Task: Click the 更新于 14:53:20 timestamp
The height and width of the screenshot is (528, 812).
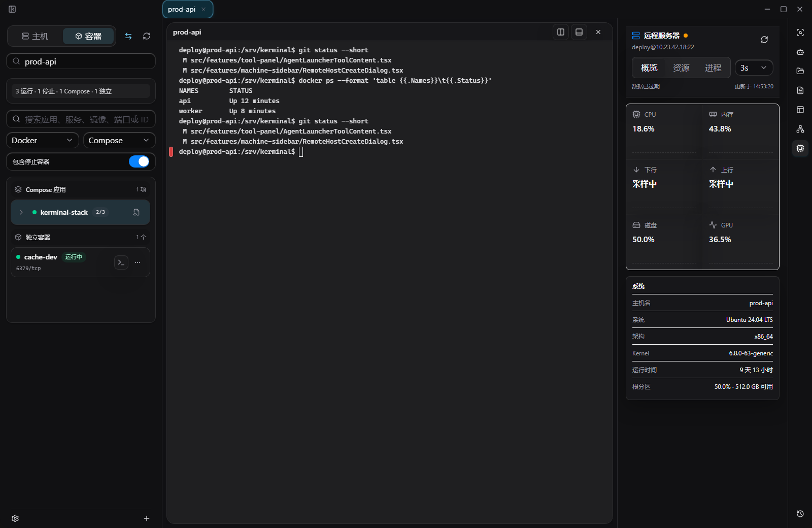Action: 754,86
